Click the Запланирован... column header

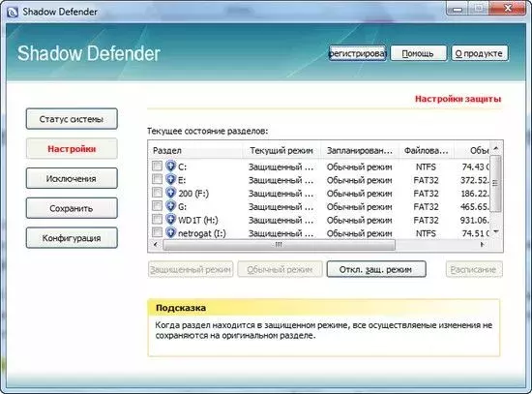360,150
